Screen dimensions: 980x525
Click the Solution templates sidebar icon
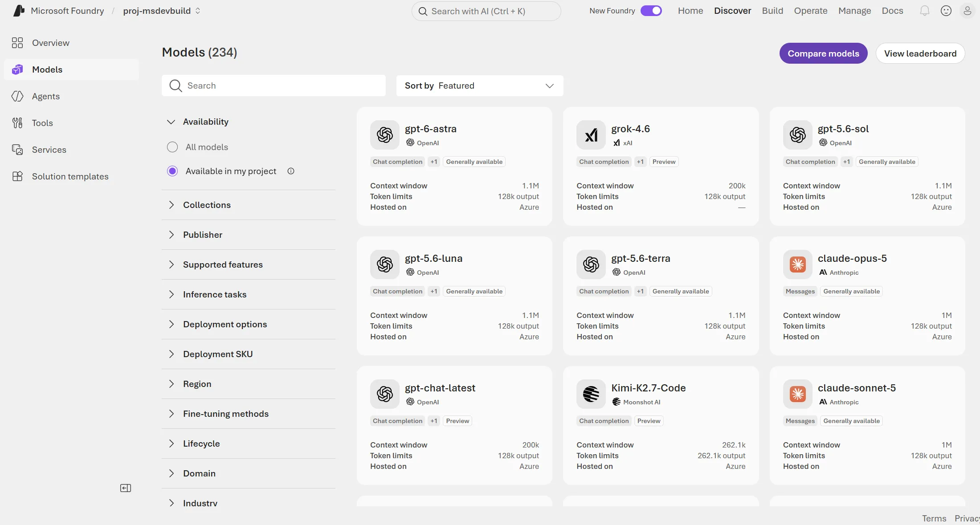tap(17, 176)
